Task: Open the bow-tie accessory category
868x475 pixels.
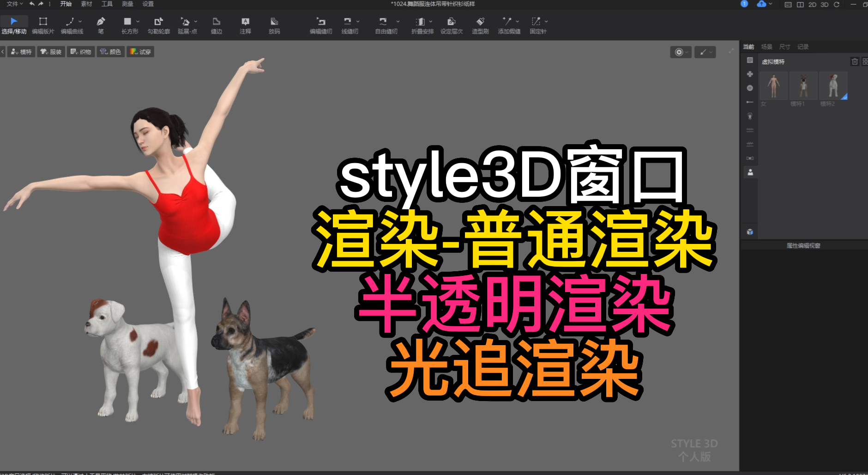Action: 750,158
